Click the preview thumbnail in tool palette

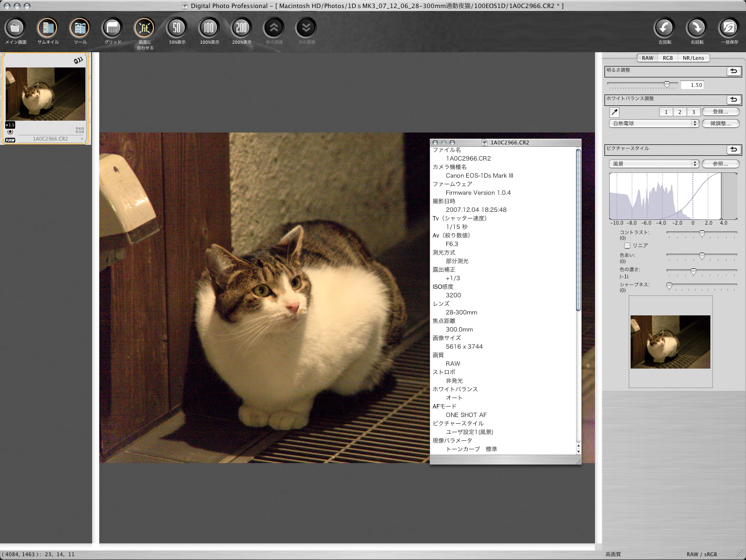pos(670,342)
